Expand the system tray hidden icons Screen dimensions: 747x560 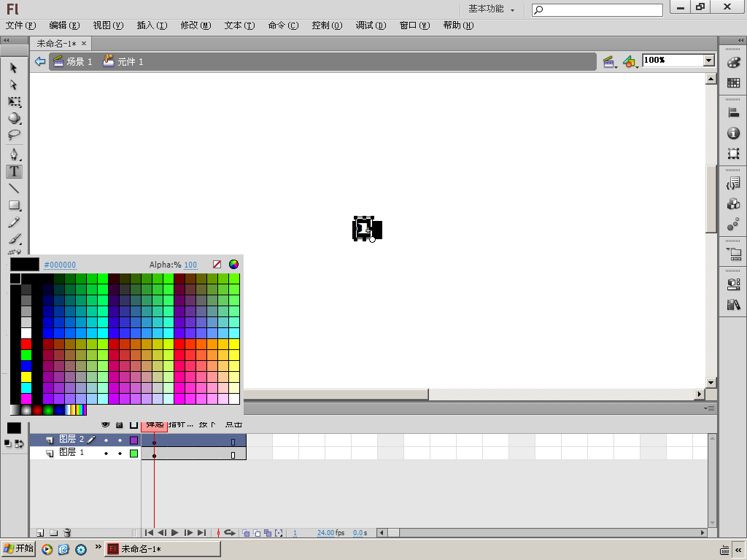point(738,550)
